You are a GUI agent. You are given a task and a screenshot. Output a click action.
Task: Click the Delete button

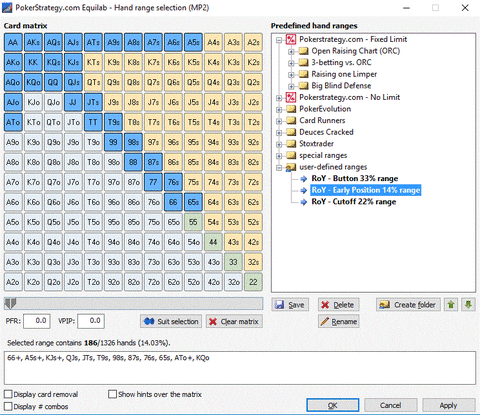(338, 305)
